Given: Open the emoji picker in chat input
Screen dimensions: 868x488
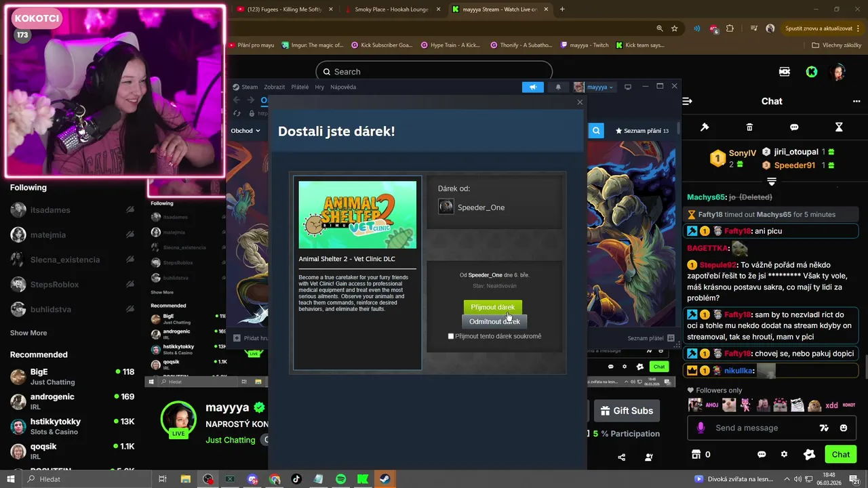Looking at the screenshot, I should click(x=844, y=428).
